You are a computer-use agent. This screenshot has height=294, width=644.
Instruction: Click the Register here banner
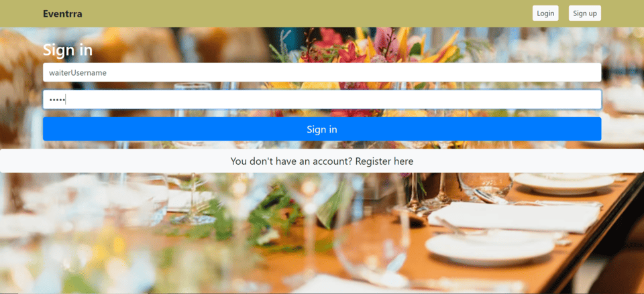(x=322, y=161)
